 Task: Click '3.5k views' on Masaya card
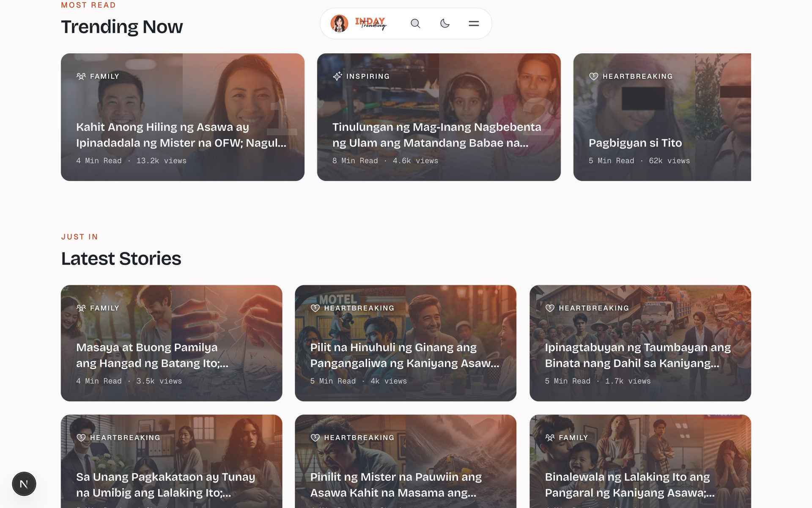159,381
